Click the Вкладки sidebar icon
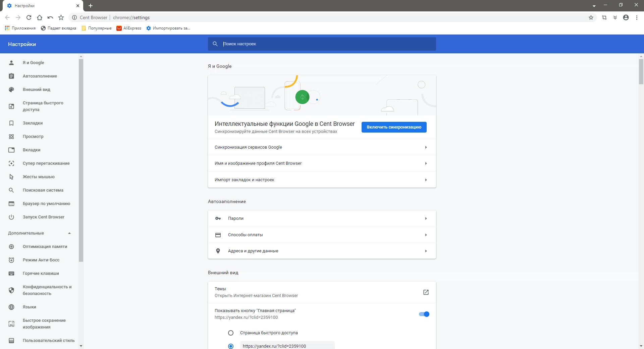Viewport: 644px width, 349px height. (11, 150)
